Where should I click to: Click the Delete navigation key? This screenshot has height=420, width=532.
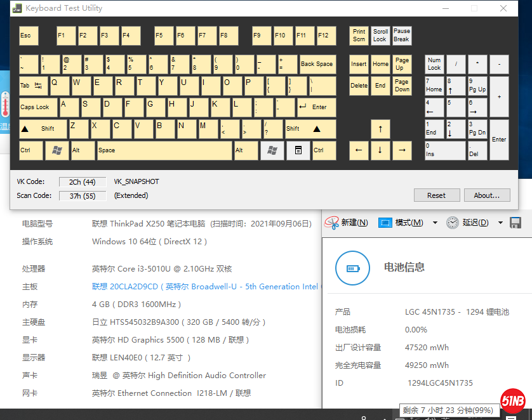click(359, 86)
